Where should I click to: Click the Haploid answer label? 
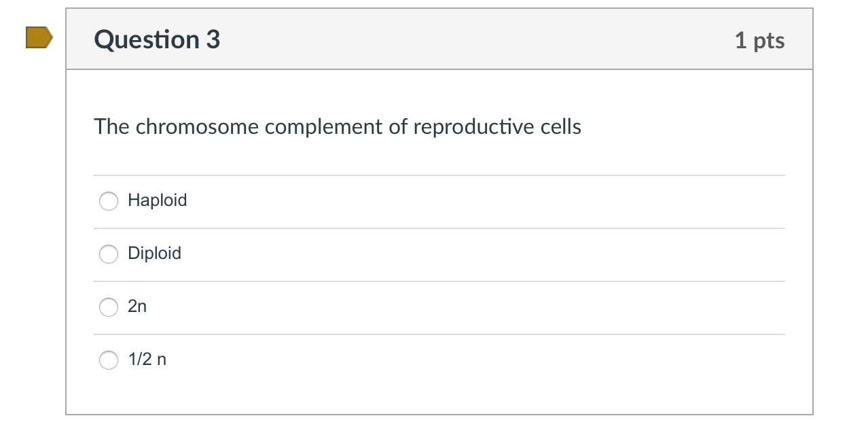158,201
